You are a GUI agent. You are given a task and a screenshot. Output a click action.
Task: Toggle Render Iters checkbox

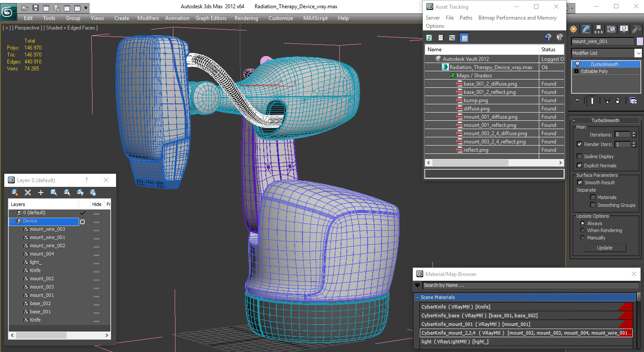579,144
